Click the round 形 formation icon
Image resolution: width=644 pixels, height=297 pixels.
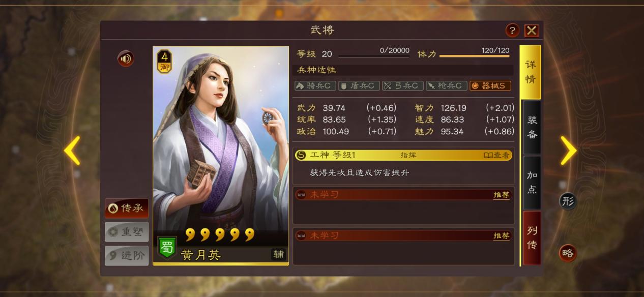click(x=568, y=201)
